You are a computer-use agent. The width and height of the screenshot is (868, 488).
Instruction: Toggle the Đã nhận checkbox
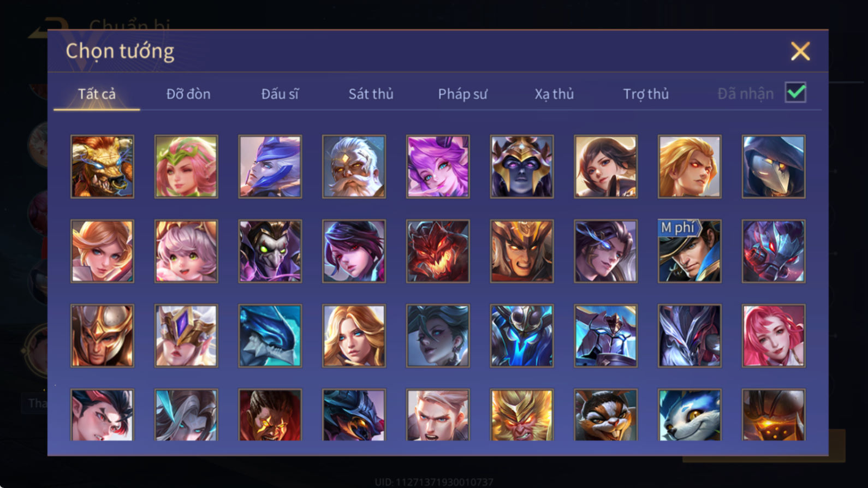click(x=795, y=92)
